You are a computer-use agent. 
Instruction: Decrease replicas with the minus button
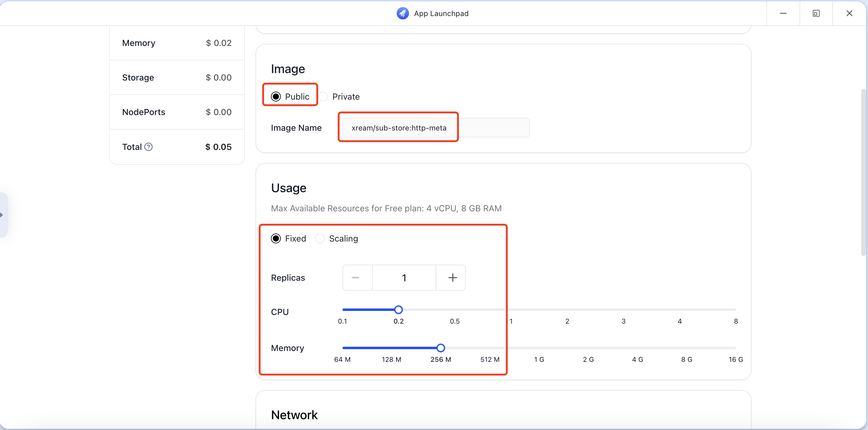(355, 278)
